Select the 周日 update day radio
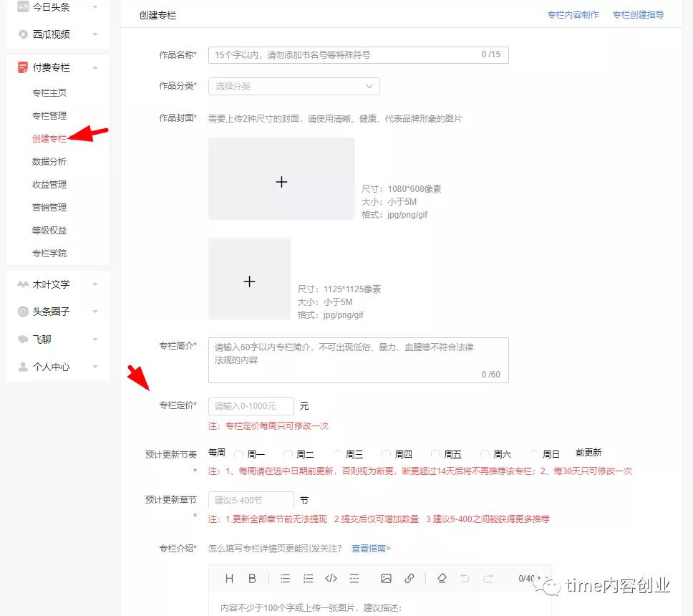 click(x=534, y=454)
